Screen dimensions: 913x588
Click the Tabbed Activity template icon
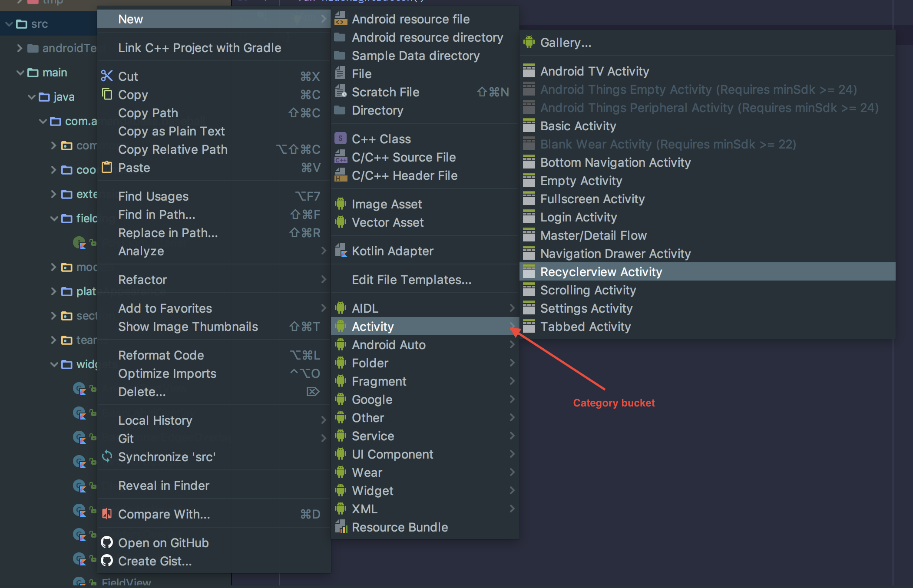(x=529, y=326)
